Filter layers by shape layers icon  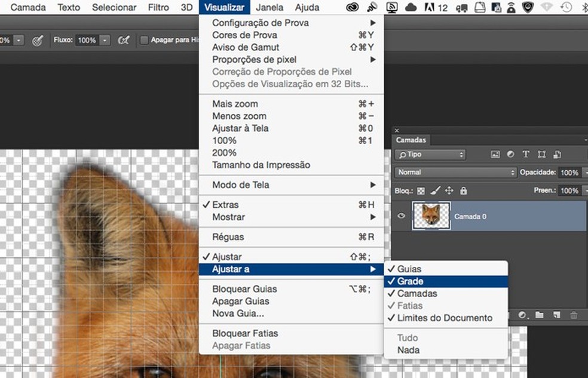(541, 154)
